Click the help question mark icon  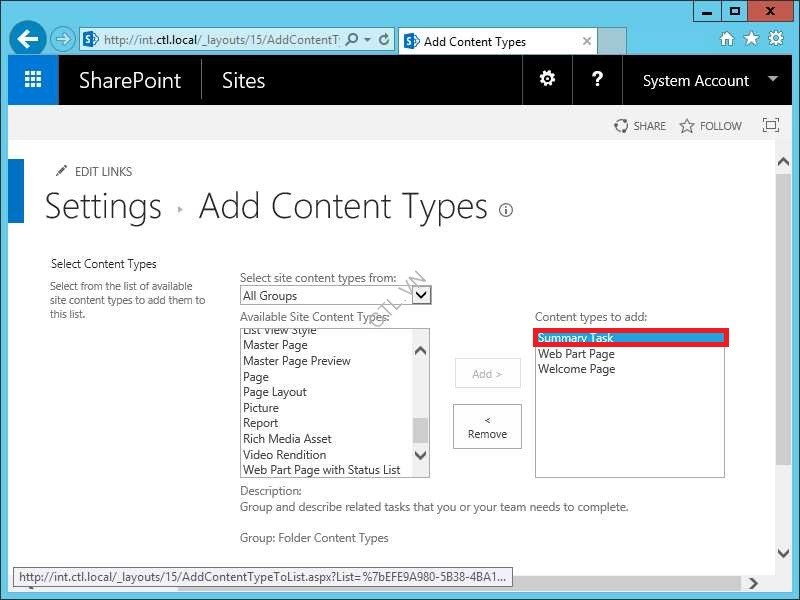tap(597, 80)
